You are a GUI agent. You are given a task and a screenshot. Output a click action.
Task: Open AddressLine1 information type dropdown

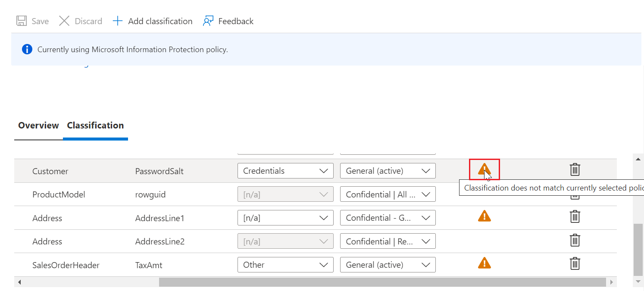tap(285, 218)
